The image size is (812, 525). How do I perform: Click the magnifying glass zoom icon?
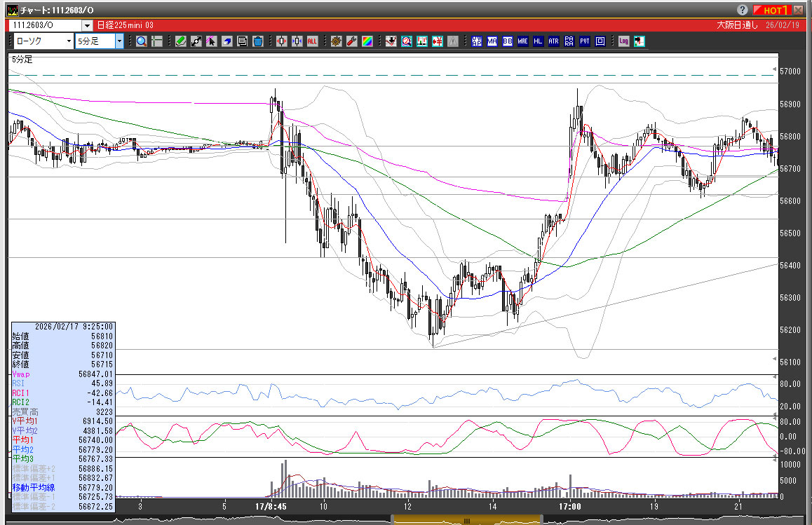point(142,41)
